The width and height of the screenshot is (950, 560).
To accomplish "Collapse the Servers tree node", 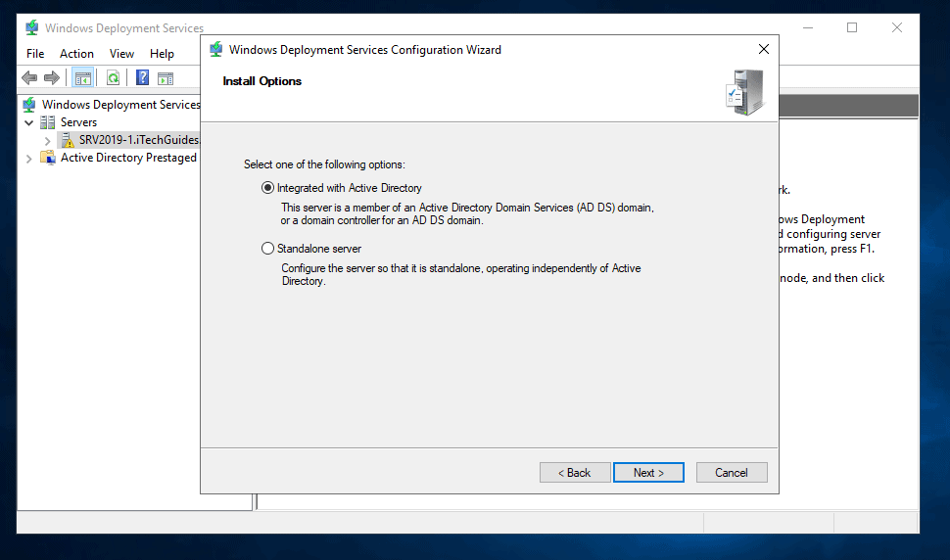I will (x=28, y=123).
